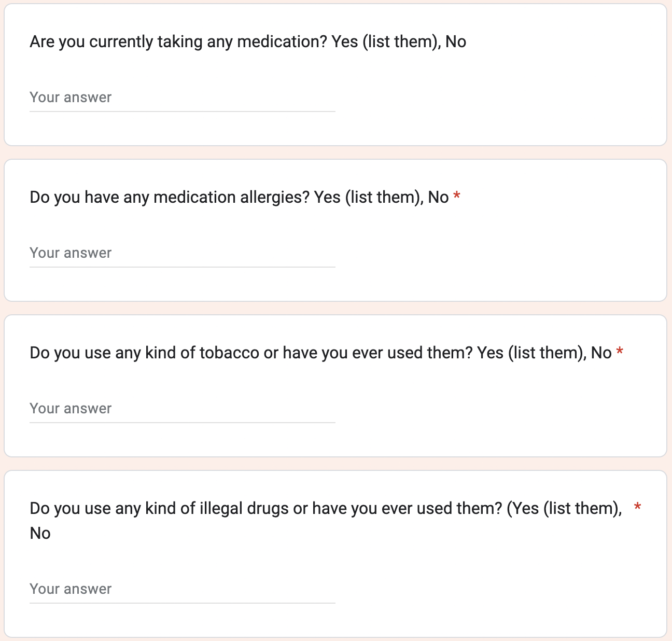The width and height of the screenshot is (672, 641).
Task: Click the required asterisk on tobacco question
Action: click(x=620, y=352)
